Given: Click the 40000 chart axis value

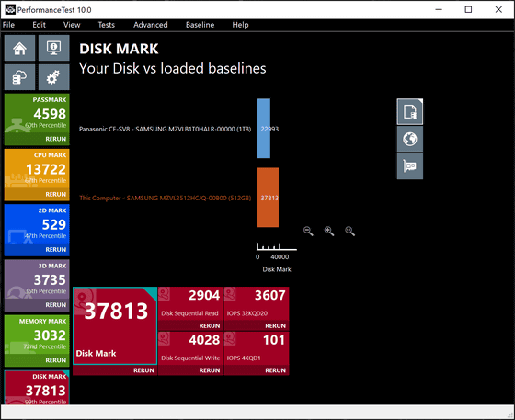Looking at the screenshot, I should (280, 257).
